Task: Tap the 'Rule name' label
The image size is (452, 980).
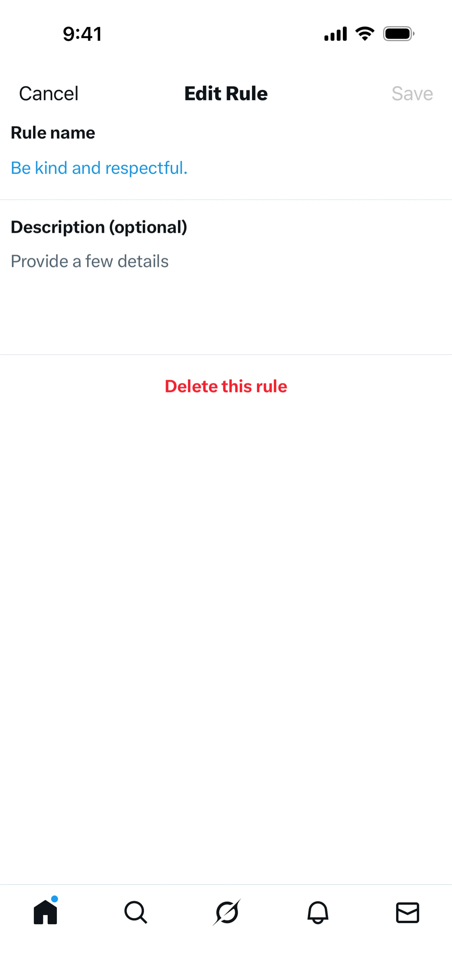Action: (x=53, y=133)
